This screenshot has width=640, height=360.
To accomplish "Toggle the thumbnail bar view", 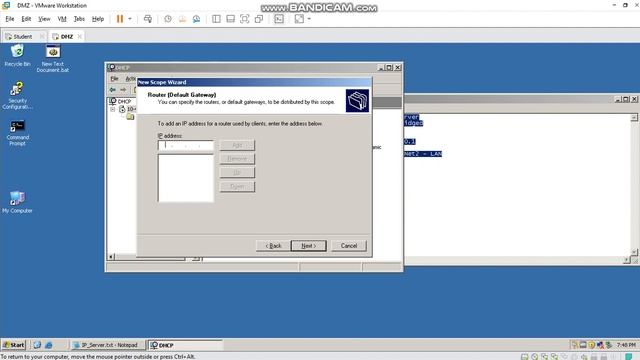I will click(231, 19).
